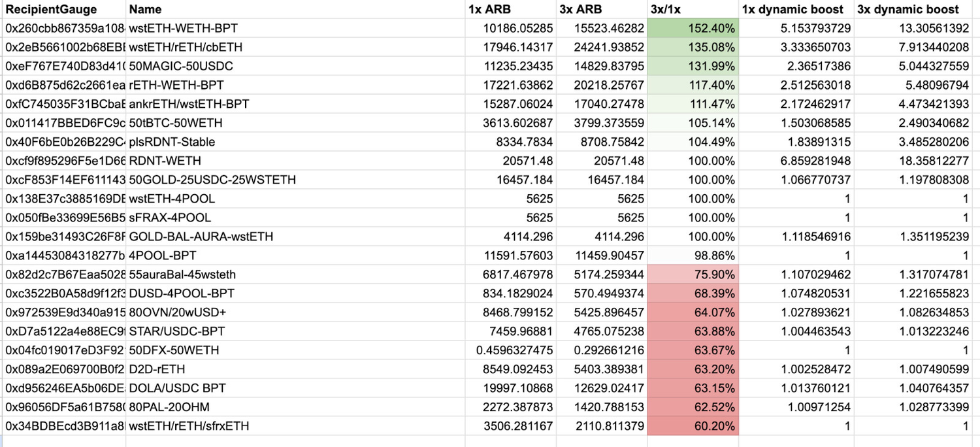The image size is (980, 447).
Task: Select the gauge address starting 0x260cbb
Action: click(62, 29)
